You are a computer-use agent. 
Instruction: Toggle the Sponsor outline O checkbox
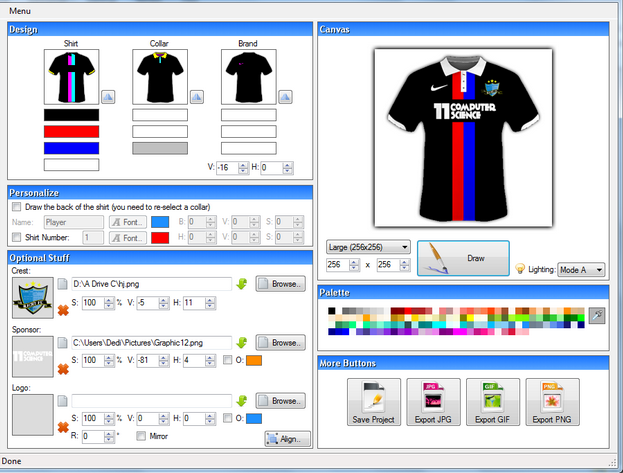[x=228, y=360]
